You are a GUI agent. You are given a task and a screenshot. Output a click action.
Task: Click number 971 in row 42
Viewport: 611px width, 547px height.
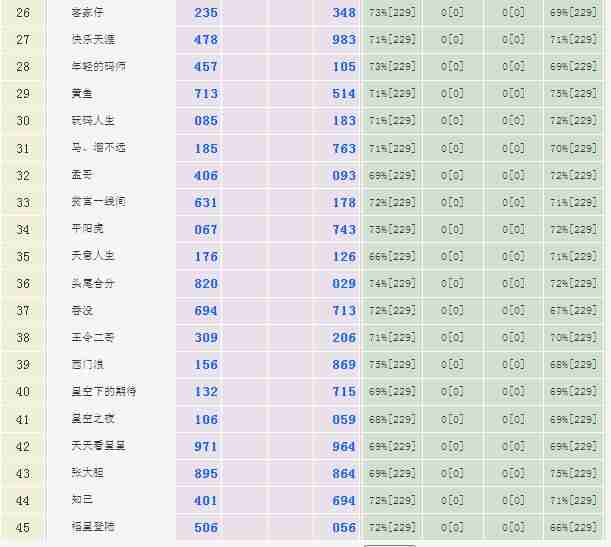(x=206, y=446)
